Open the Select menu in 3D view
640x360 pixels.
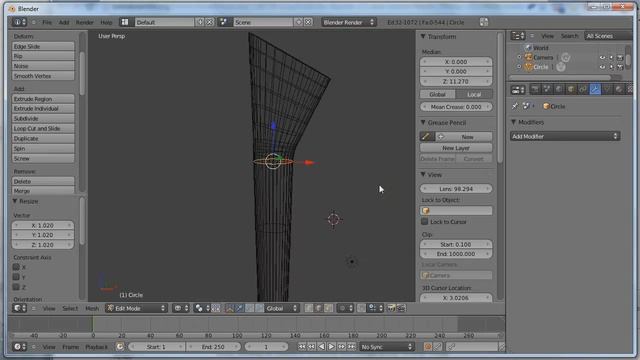pos(70,308)
